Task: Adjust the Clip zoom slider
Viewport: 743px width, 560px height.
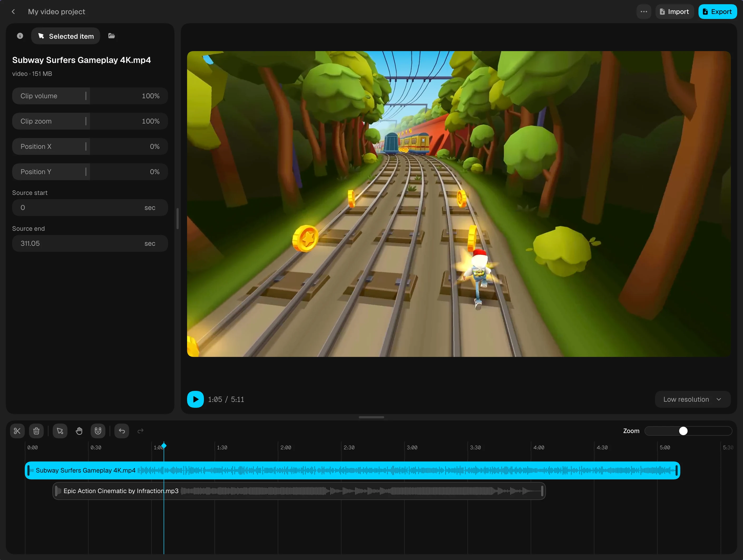Action: point(90,121)
